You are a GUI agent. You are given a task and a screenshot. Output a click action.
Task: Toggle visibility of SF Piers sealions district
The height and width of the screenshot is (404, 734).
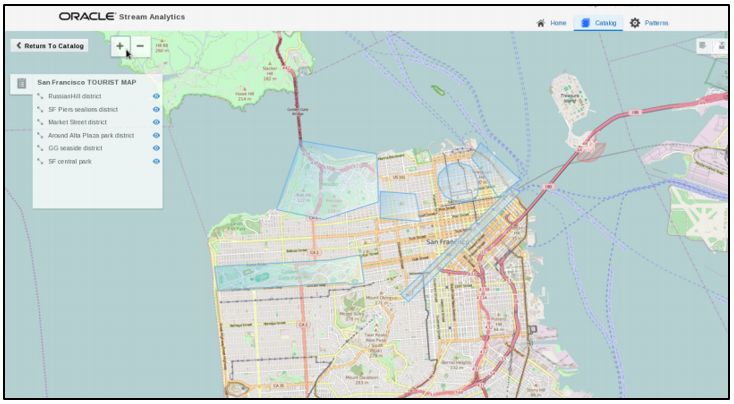(x=156, y=109)
